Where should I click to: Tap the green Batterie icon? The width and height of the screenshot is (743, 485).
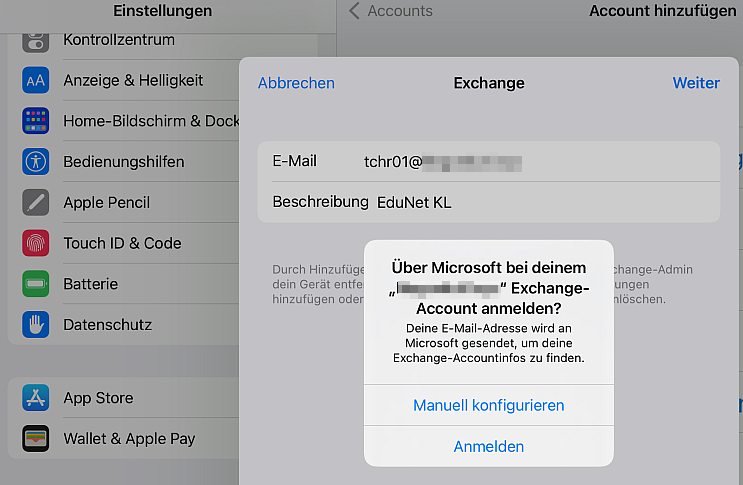click(x=36, y=284)
